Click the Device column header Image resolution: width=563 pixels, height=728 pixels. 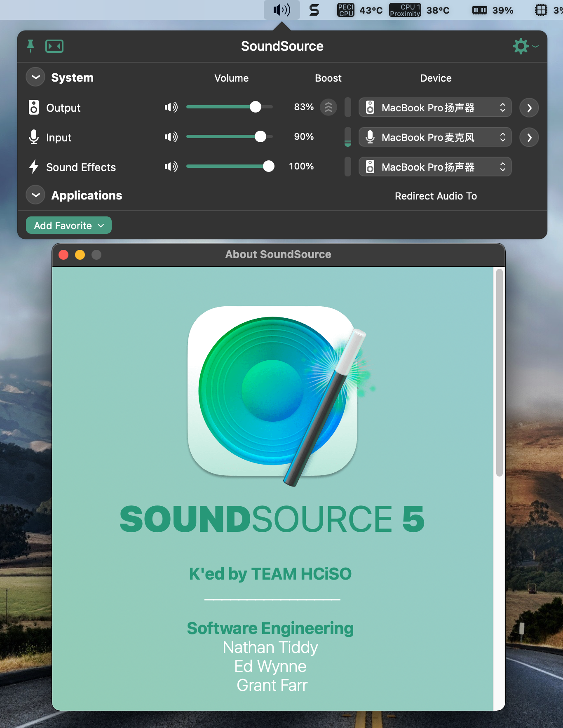tap(436, 78)
